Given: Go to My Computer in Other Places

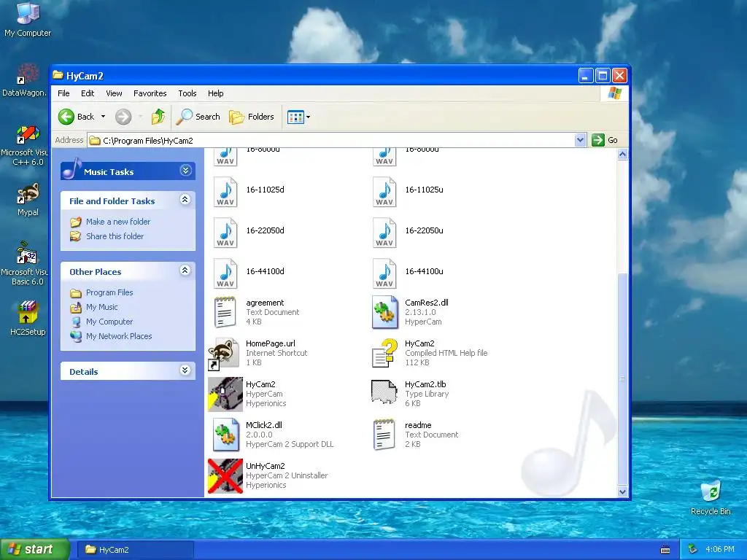Looking at the screenshot, I should [x=109, y=322].
